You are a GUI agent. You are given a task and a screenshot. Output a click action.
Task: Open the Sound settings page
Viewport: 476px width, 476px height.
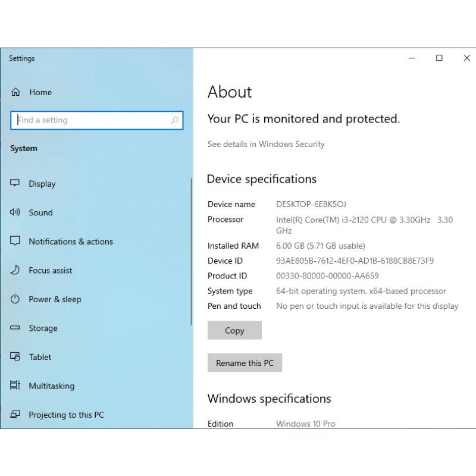coord(40,212)
